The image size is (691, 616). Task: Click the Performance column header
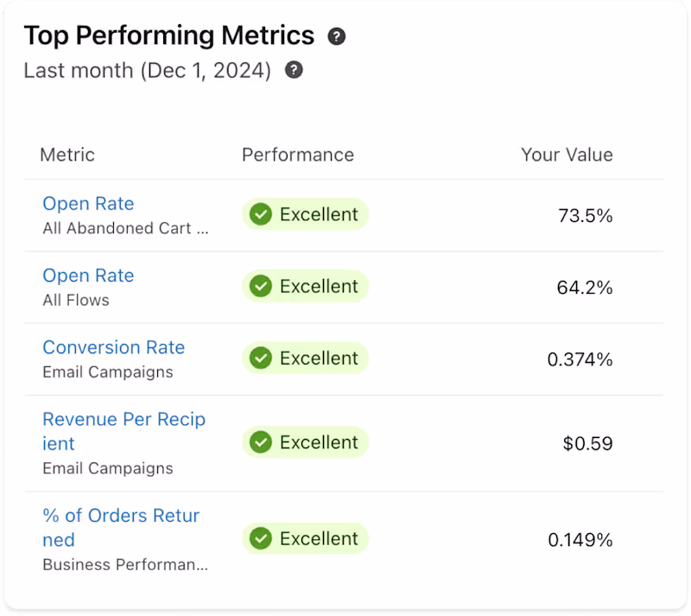pos(298,155)
